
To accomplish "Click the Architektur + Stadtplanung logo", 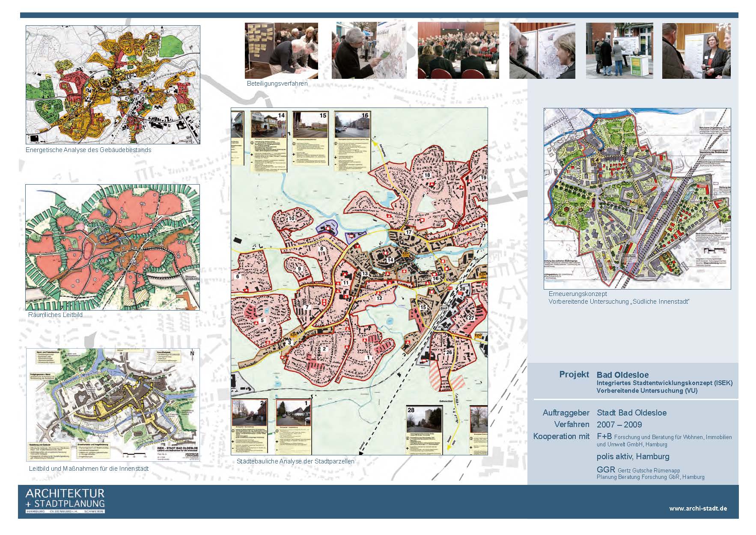I will point(65,500).
